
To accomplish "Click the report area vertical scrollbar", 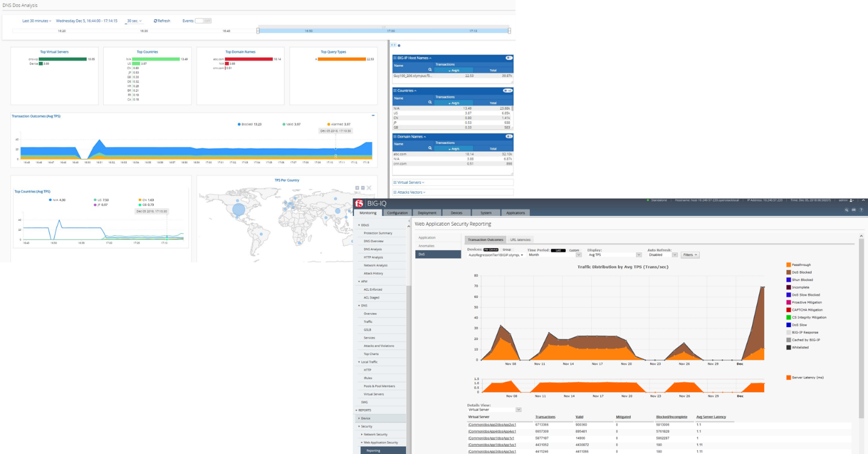I will point(861,328).
